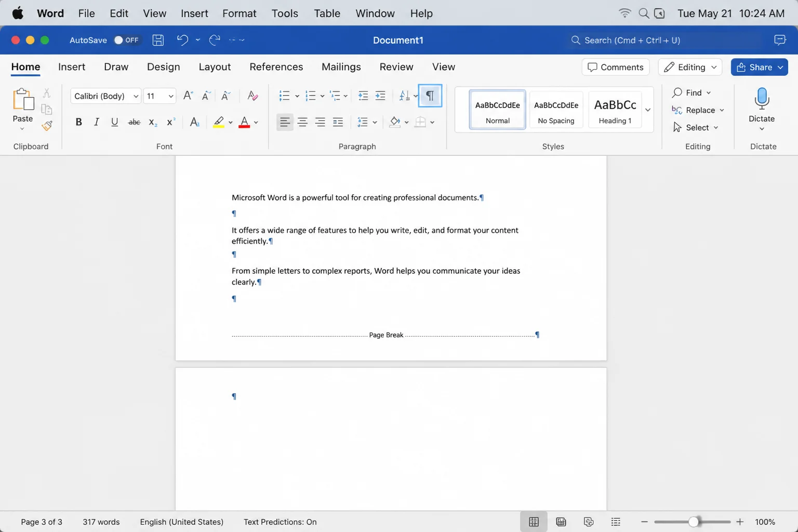Switch to Draft view in status bar
Image resolution: width=798 pixels, height=532 pixels.
[x=616, y=522]
